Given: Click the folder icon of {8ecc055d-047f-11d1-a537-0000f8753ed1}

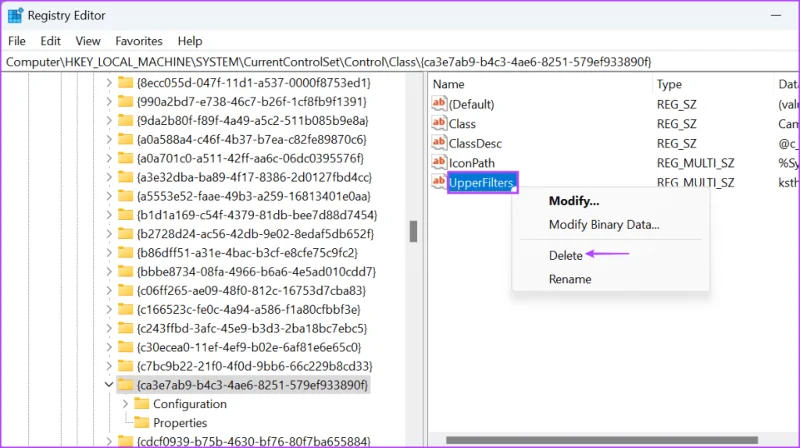Looking at the screenshot, I should click(125, 83).
